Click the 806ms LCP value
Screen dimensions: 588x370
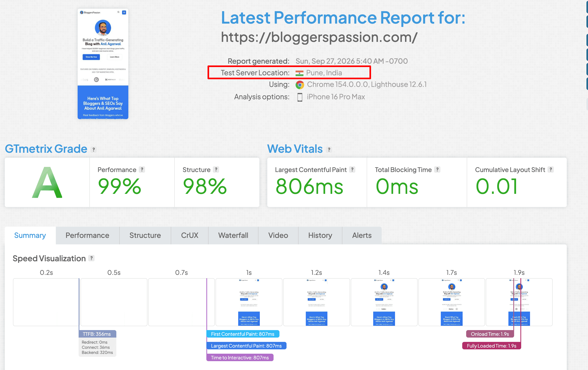[x=309, y=186]
